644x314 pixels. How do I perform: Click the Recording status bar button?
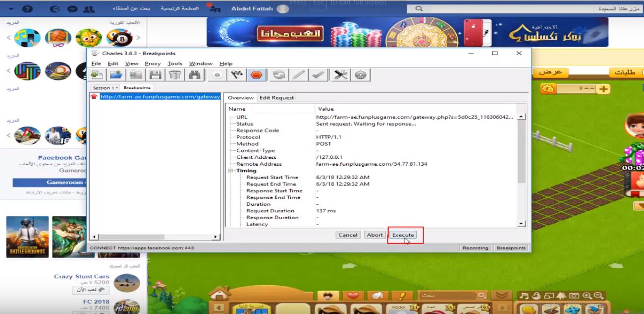[x=475, y=248]
